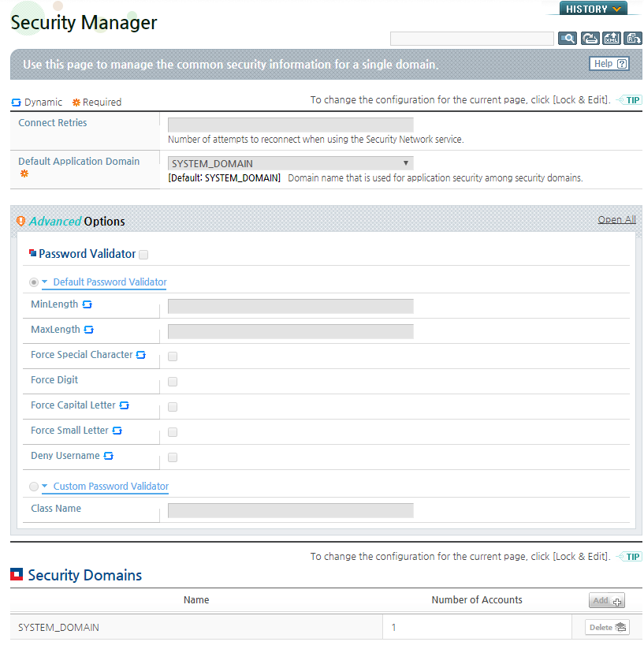Image resolution: width=644 pixels, height=653 pixels.
Task: Click the Security Domains heading icon
Action: click(x=17, y=575)
